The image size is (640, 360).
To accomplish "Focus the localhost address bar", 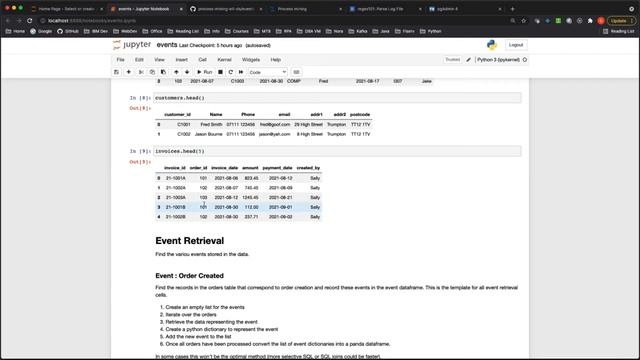I will tap(269, 20).
